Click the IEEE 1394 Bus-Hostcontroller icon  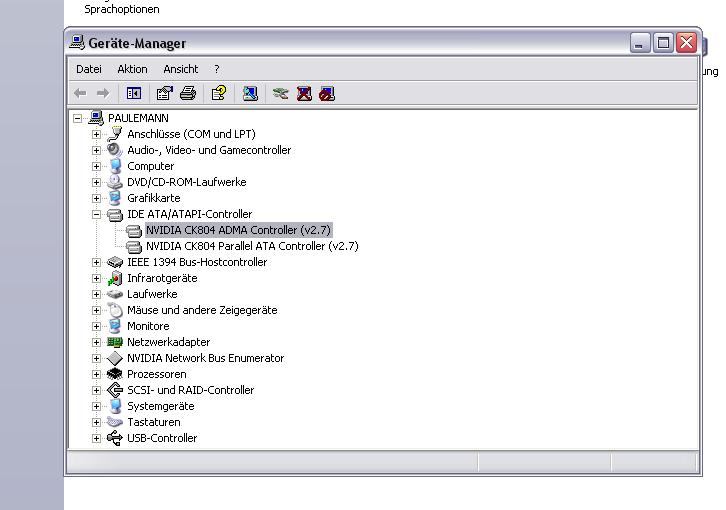[x=115, y=262]
